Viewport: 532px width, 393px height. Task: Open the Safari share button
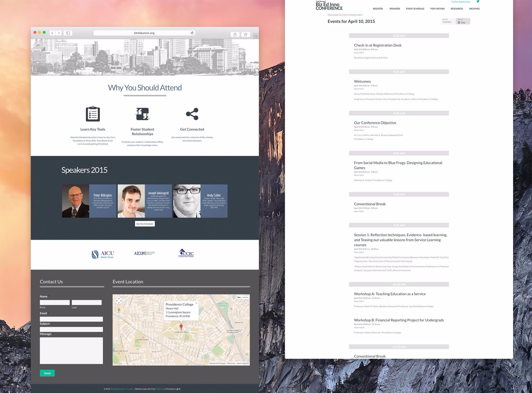coord(235,35)
